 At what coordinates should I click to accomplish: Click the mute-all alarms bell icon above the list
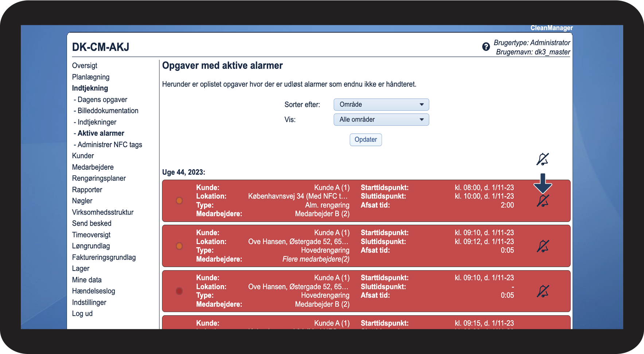tap(542, 159)
